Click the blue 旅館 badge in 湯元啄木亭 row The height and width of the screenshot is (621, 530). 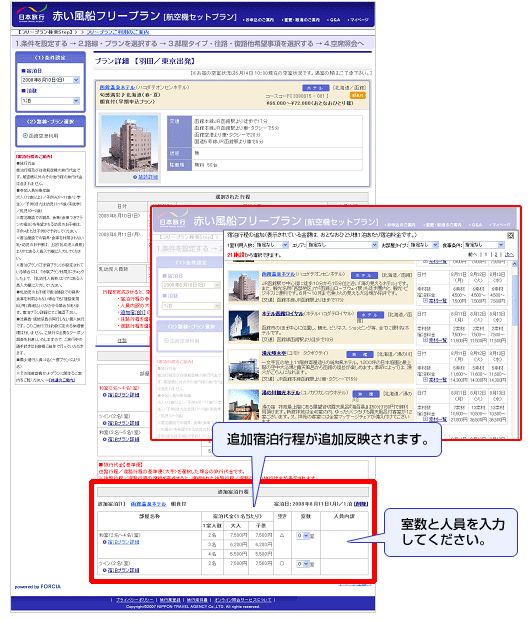[360, 354]
